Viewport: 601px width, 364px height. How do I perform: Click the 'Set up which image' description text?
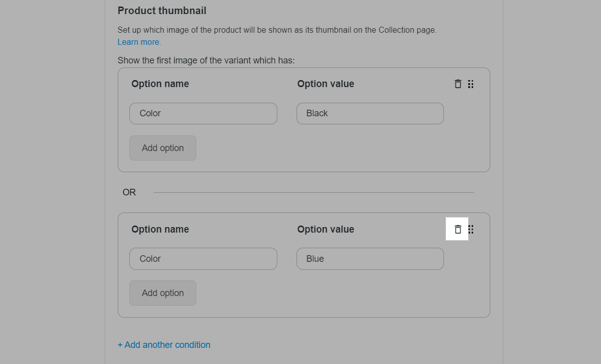click(x=277, y=30)
